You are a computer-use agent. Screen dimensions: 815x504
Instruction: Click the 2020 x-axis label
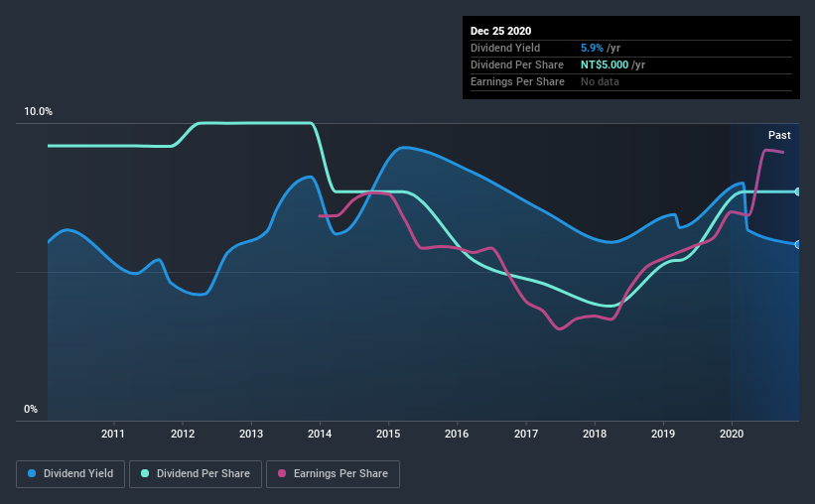732,434
